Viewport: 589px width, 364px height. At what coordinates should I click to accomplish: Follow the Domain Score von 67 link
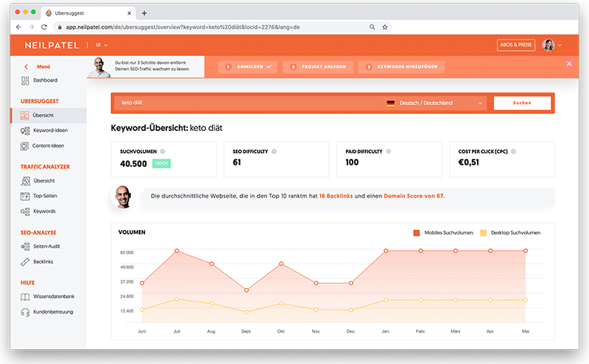(x=413, y=196)
